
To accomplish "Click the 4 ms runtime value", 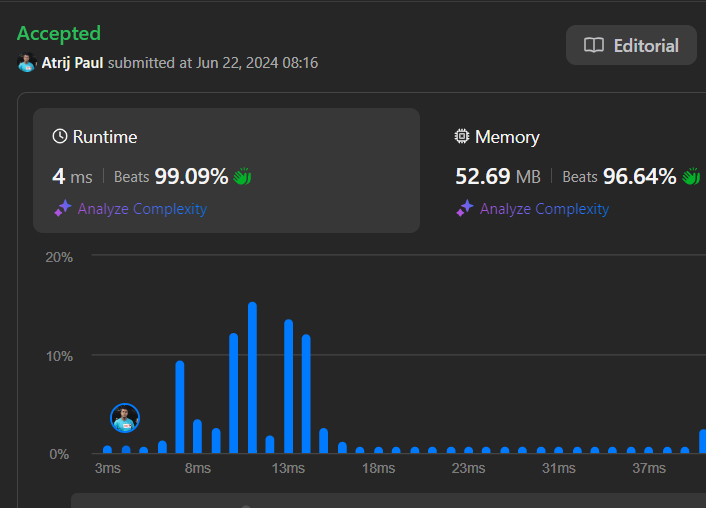I will point(72,176).
